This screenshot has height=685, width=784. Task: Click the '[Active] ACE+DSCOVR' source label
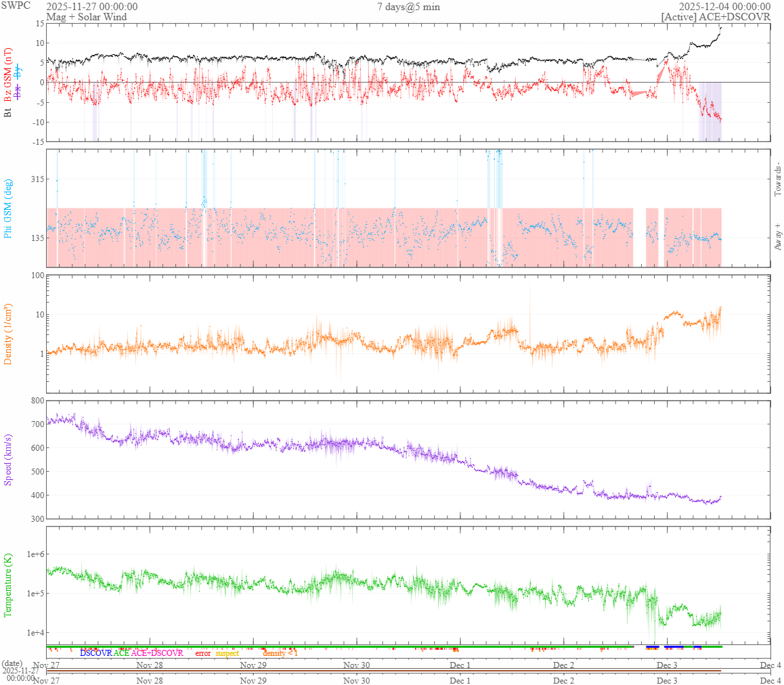tap(716, 16)
